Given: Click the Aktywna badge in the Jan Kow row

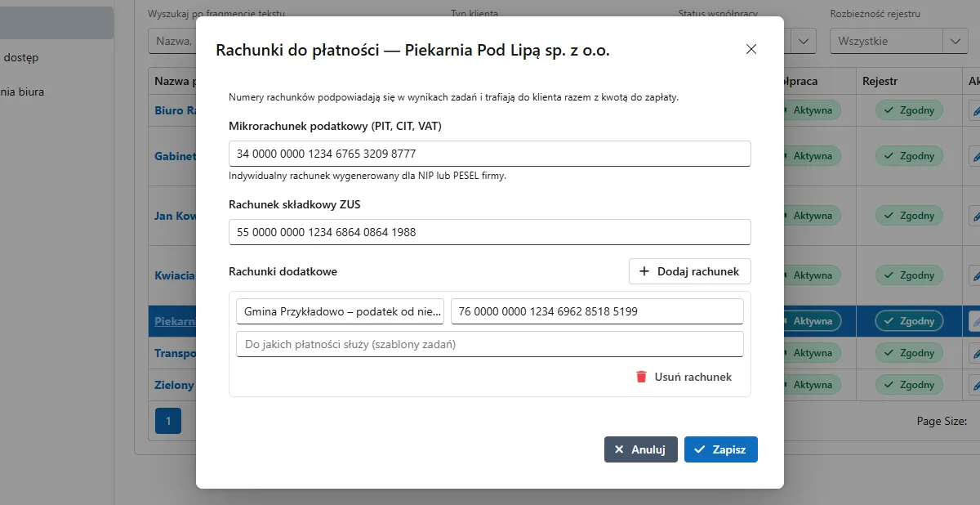Looking at the screenshot, I should (811, 216).
